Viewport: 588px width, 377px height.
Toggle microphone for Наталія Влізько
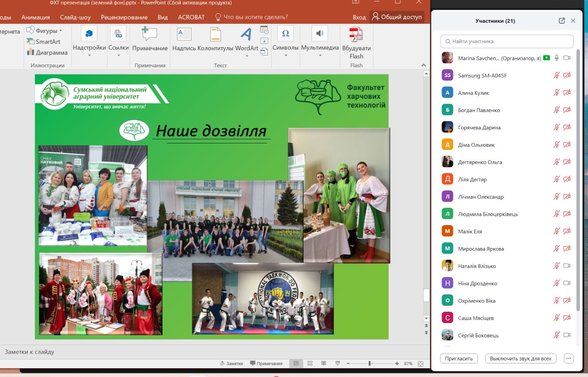[556, 266]
